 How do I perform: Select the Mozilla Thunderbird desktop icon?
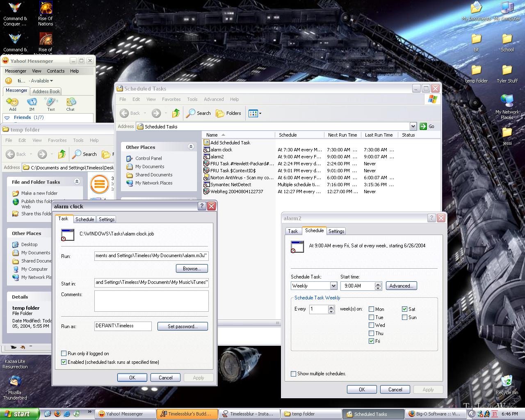[x=15, y=388]
